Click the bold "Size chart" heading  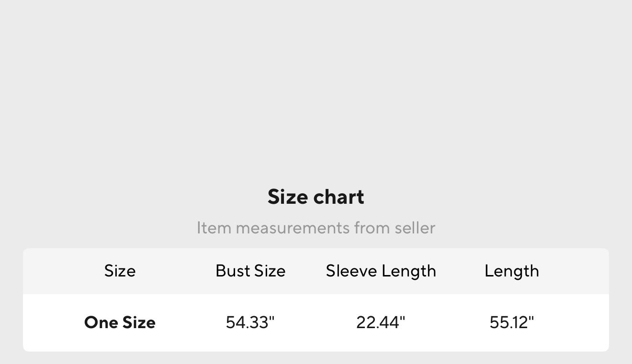316,197
